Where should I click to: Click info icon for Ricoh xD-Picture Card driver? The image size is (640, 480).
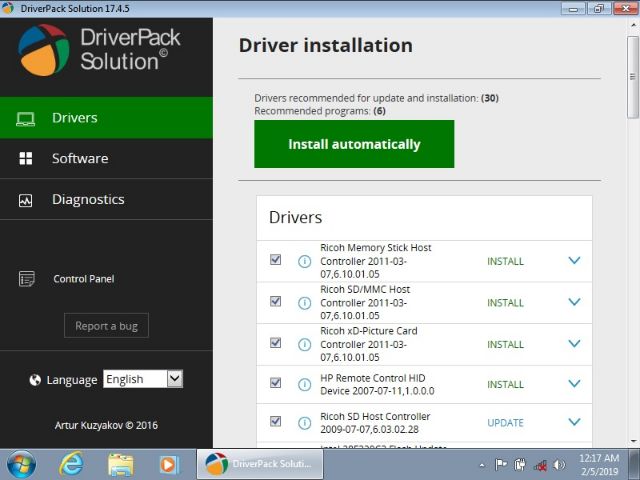[x=305, y=343]
